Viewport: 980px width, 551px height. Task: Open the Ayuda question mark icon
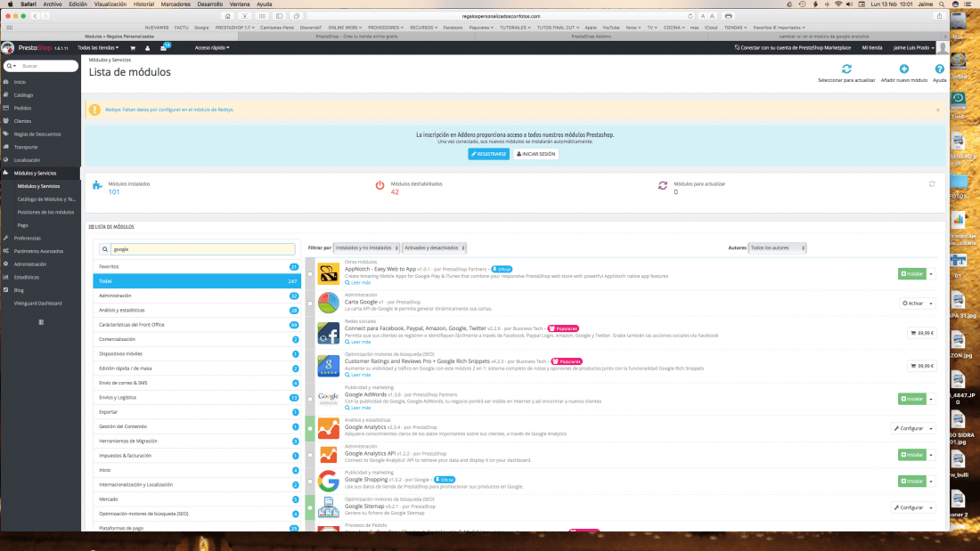(939, 69)
